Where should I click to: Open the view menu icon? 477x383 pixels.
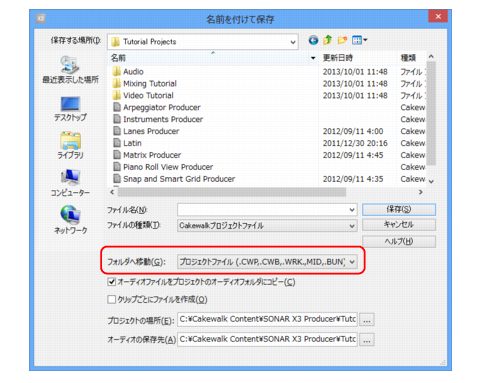point(359,40)
